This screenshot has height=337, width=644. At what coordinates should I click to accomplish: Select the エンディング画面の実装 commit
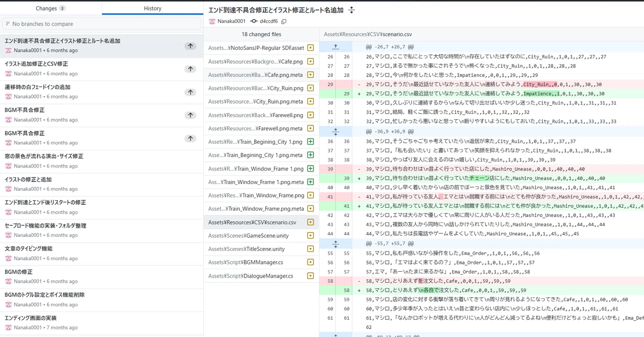[102, 322]
